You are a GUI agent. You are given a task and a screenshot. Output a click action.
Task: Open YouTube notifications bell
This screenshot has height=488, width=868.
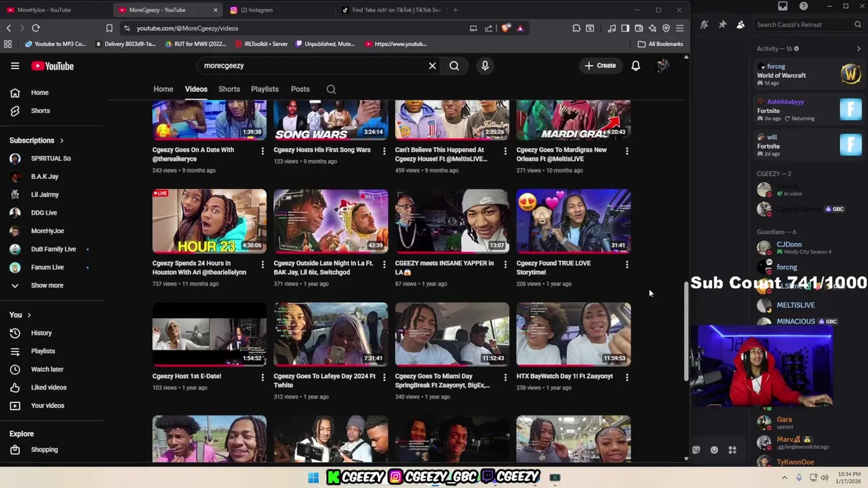(635, 66)
